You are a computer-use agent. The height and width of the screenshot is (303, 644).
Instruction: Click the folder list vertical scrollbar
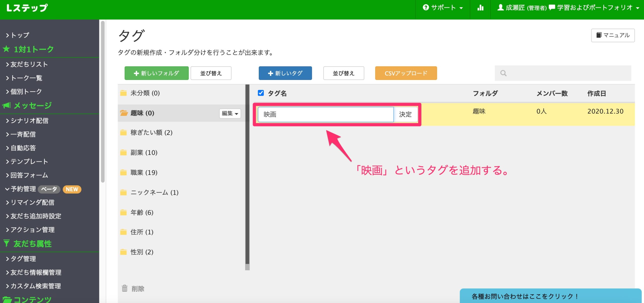247,176
